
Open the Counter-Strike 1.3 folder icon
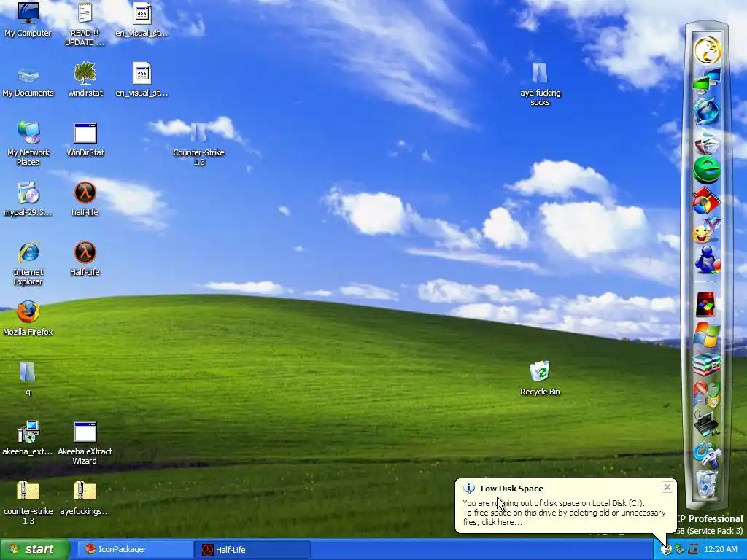[x=198, y=143]
